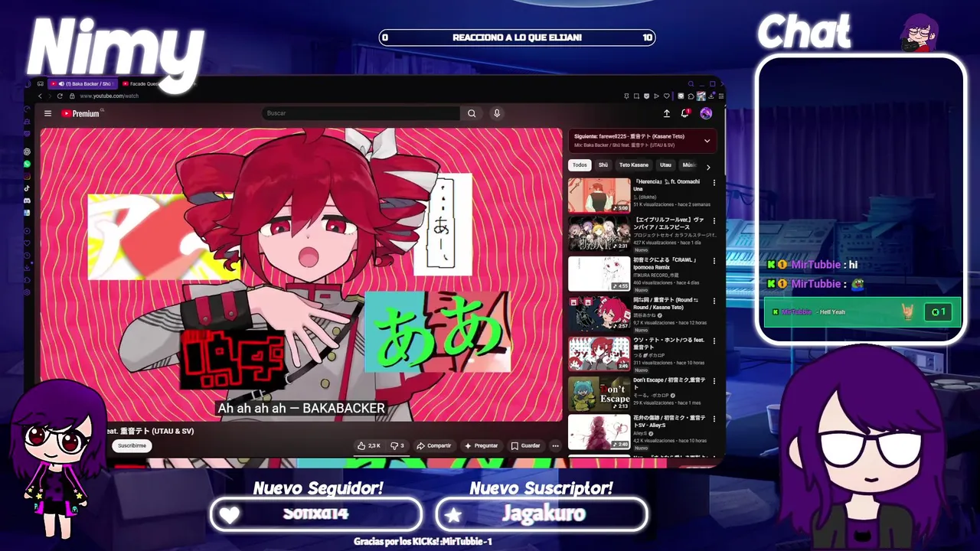Open the YouTube hamburger guide menu
The height and width of the screenshot is (551, 980).
click(x=47, y=113)
